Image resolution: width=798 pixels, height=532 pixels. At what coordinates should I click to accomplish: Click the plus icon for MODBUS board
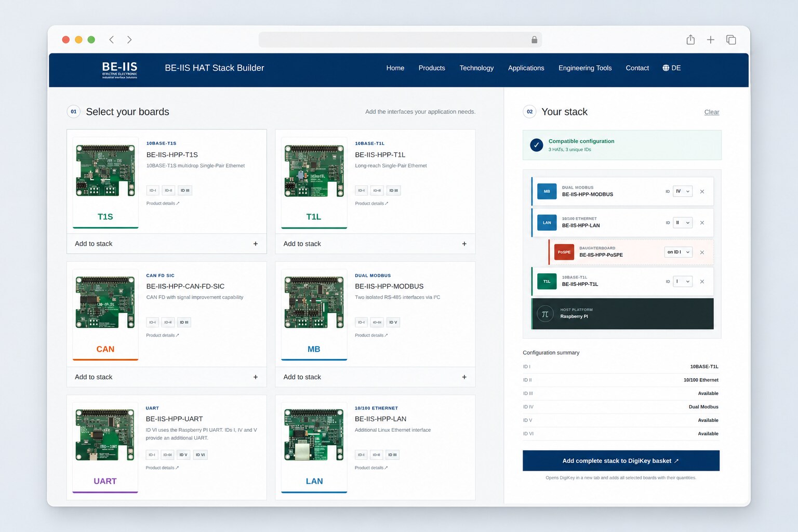[464, 377]
